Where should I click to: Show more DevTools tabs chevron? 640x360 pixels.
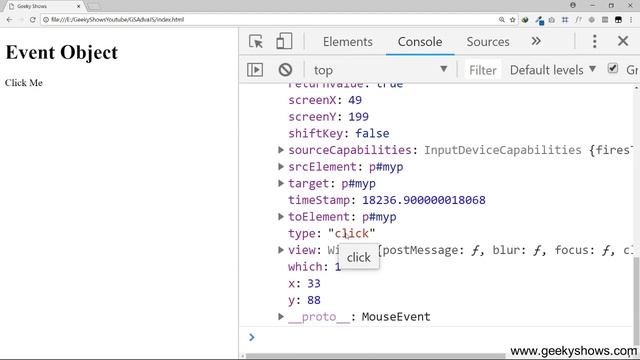pyautogui.click(x=536, y=41)
